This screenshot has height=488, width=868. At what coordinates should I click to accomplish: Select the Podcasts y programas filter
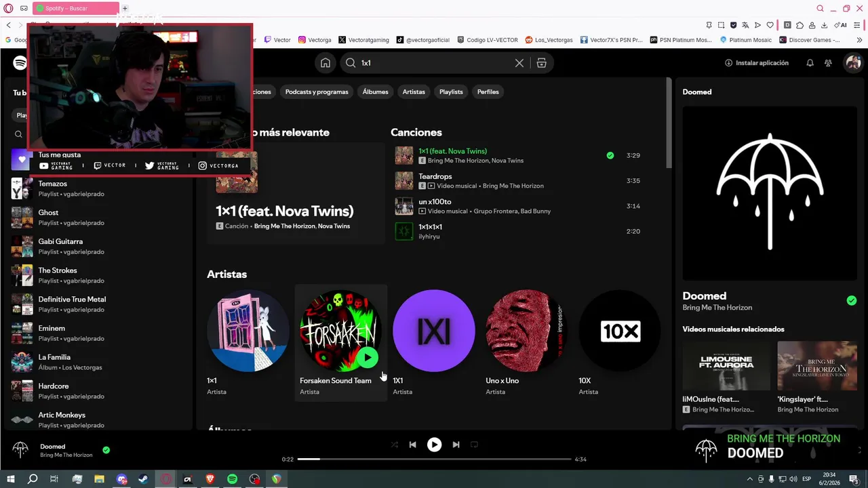pos(317,91)
